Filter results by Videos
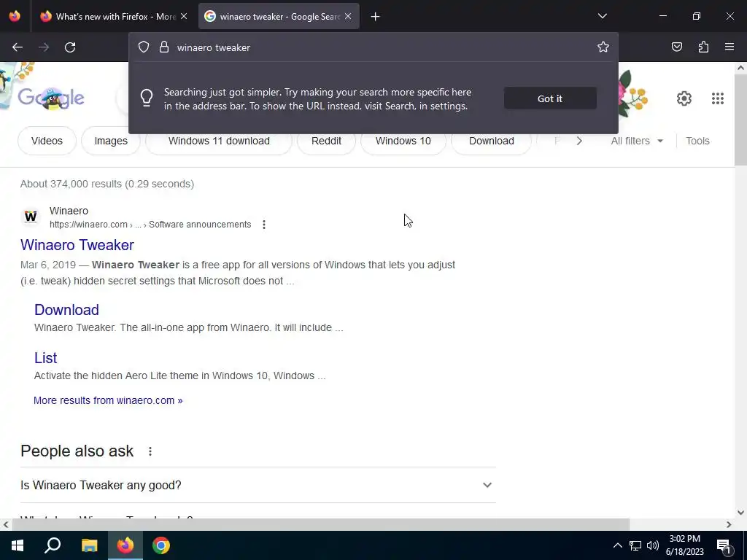Viewport: 747px width, 560px height. coord(47,141)
